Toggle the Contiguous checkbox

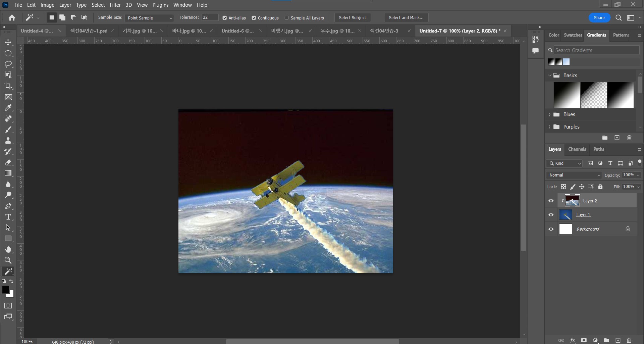(x=254, y=18)
